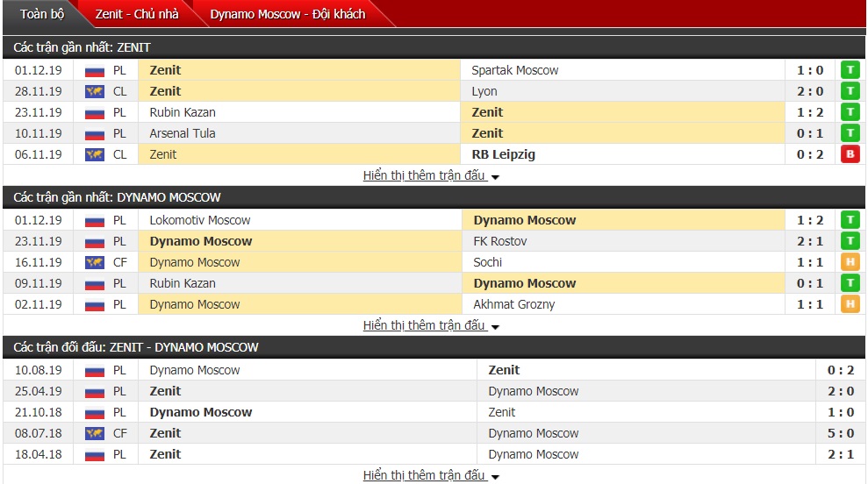Click green T badge for Dynamo Moscow vs FK Rostov
The height and width of the screenshot is (484, 868).
(x=850, y=241)
